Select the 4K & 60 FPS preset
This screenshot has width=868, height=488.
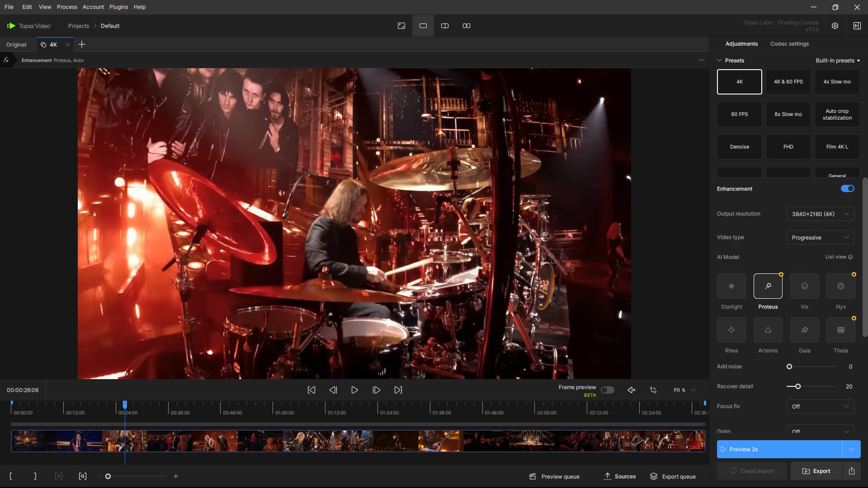pos(788,82)
